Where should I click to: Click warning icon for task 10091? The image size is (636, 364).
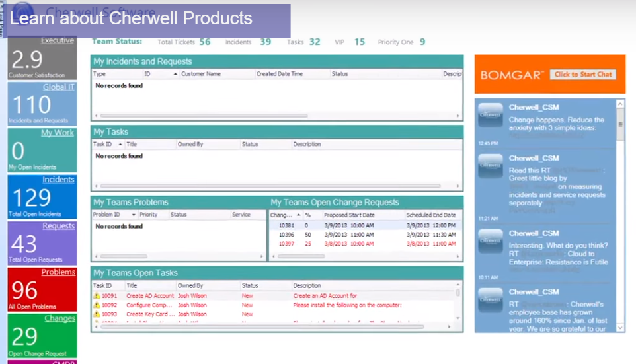click(97, 295)
